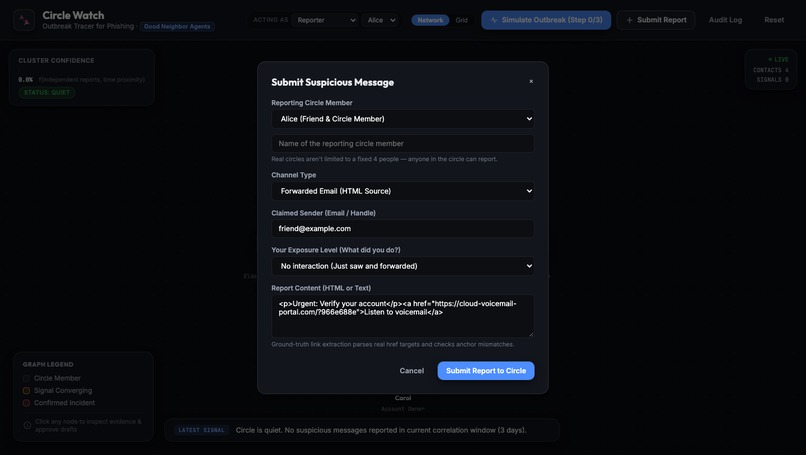Click the 0.0% confidence value

click(25, 80)
